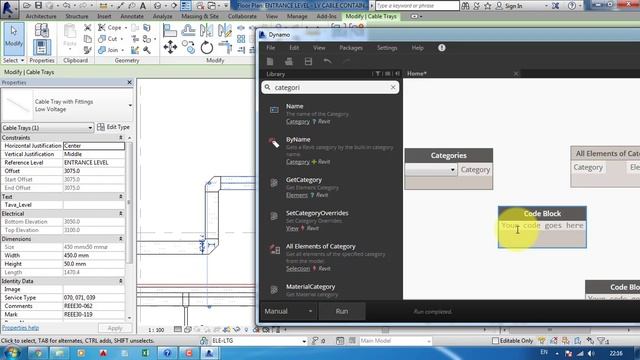640x360 pixels.
Task: Click the Dynamo library search field
Action: click(x=330, y=87)
